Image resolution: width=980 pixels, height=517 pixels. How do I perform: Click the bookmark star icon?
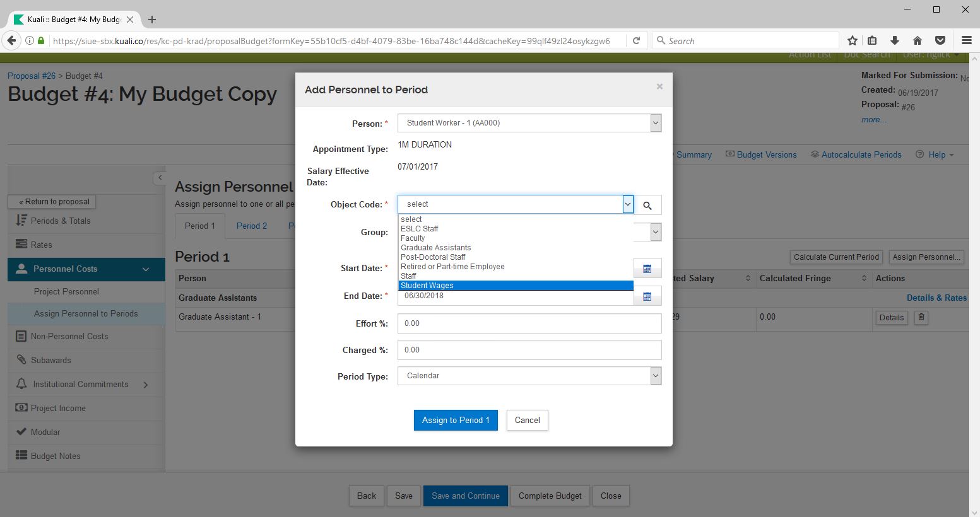[x=853, y=40]
